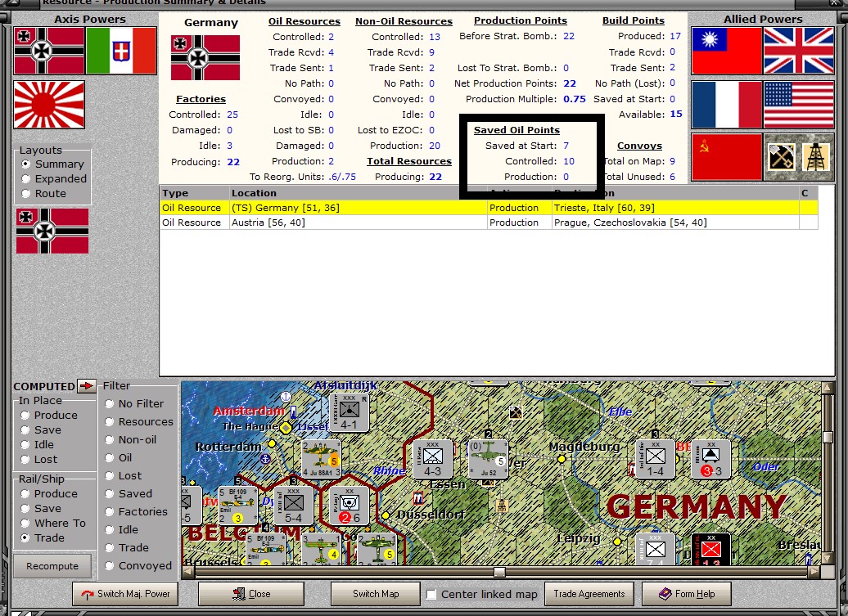Click the crossed pickaxes resource icon
Screen dimensions: 848x616
(781, 157)
